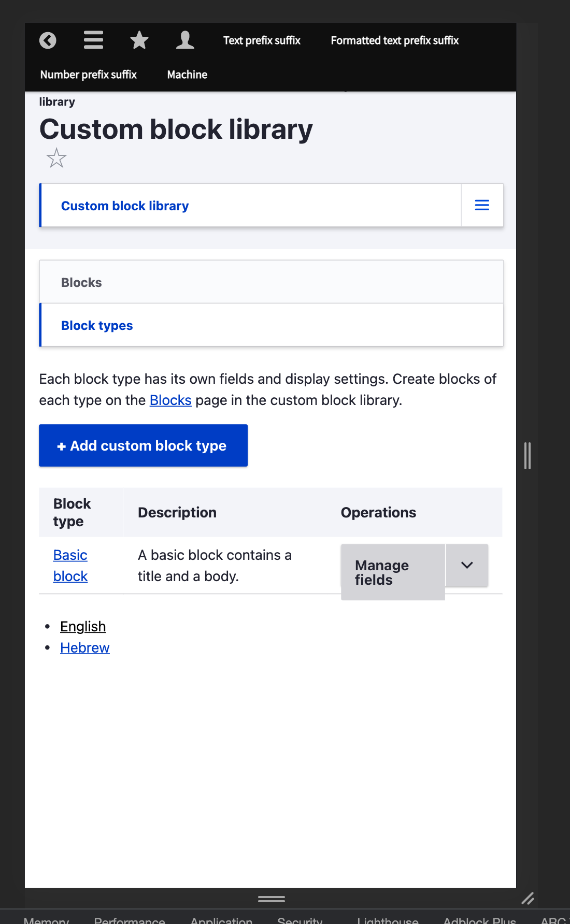The height and width of the screenshot is (924, 570).
Task: Switch language to English
Action: click(x=83, y=627)
